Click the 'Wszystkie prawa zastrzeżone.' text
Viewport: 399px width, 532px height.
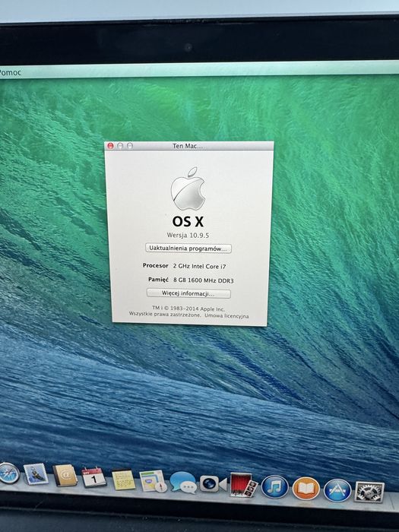point(165,315)
